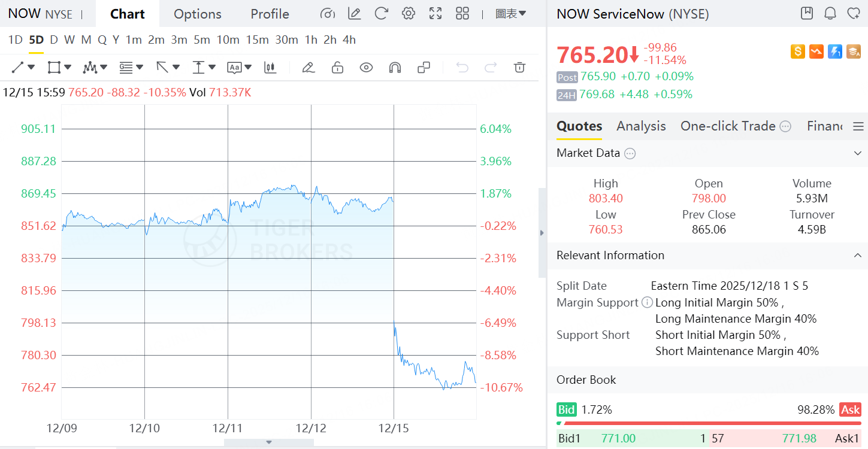This screenshot has width=868, height=449.
Task: Click the trash icon to delete drawings
Action: click(x=520, y=68)
